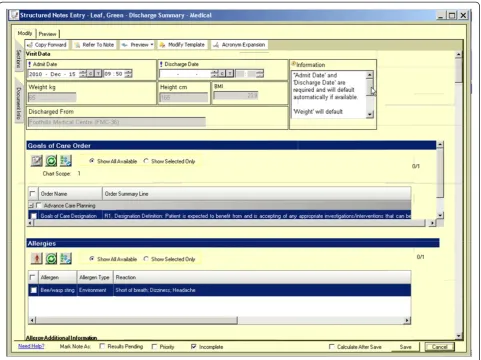Image resolution: width=481 pixels, height=360 pixels.
Task: Open the Sections side tab
Action: [19, 58]
